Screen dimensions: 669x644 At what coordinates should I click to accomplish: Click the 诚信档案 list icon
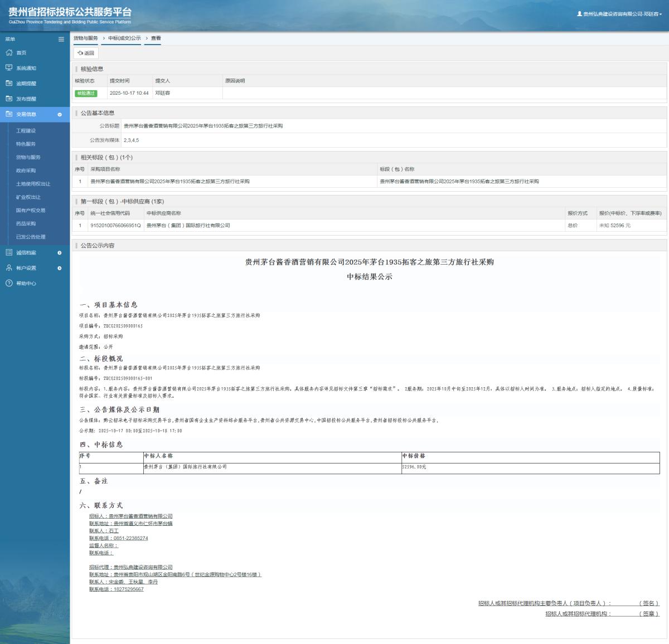point(9,253)
